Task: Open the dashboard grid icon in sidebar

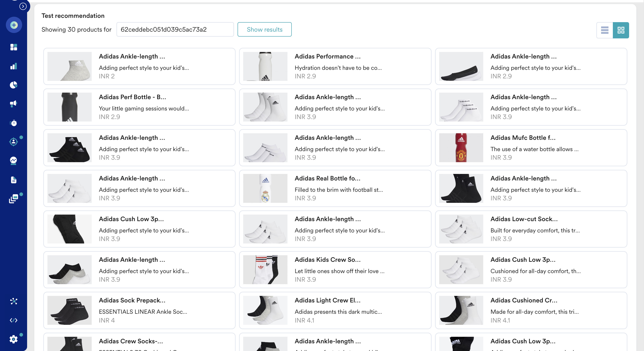Action: point(14,47)
